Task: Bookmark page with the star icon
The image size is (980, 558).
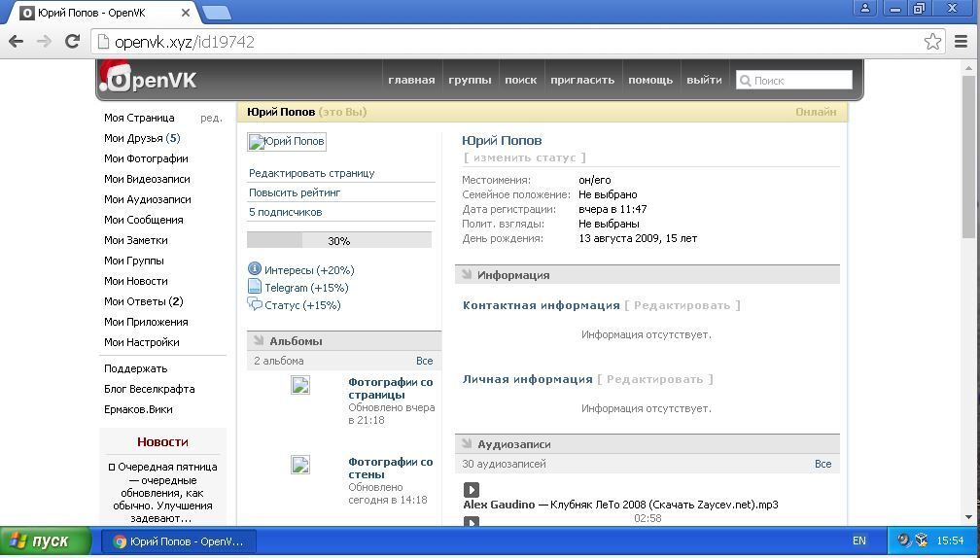Action: click(932, 42)
